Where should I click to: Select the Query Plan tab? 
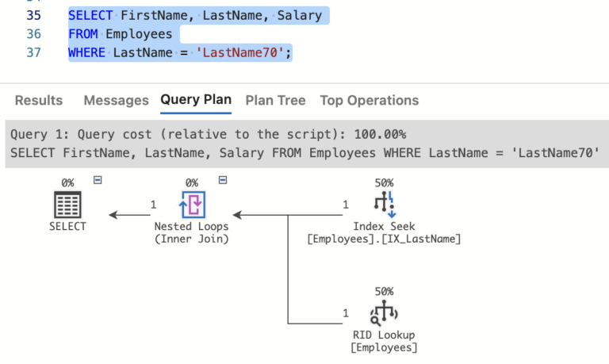tap(196, 99)
